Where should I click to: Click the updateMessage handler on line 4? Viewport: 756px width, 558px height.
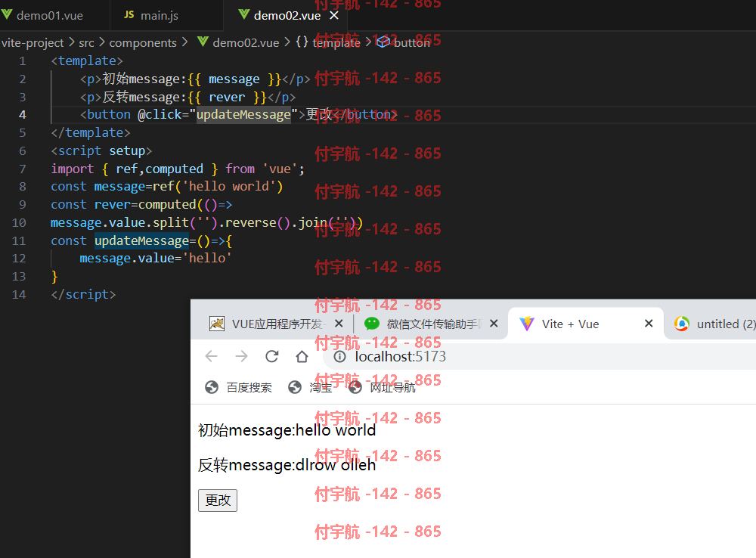(x=243, y=115)
